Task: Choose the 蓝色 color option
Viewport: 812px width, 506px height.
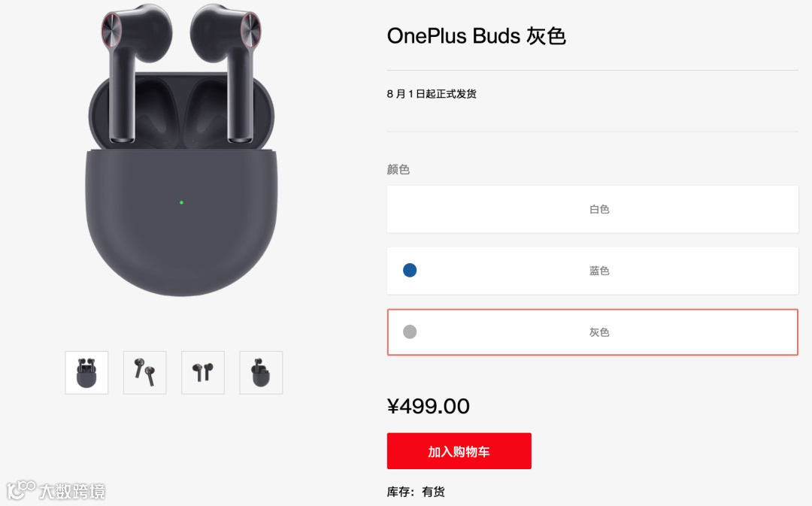Action: tap(592, 271)
